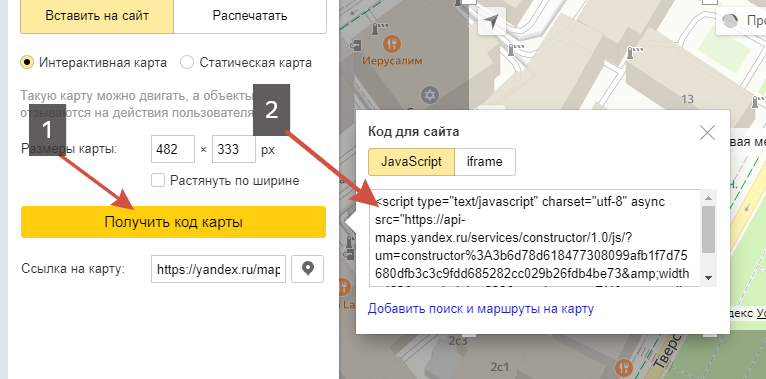Click the 2с1 building label on the map
The width and height of the screenshot is (766, 379).
[x=500, y=366]
